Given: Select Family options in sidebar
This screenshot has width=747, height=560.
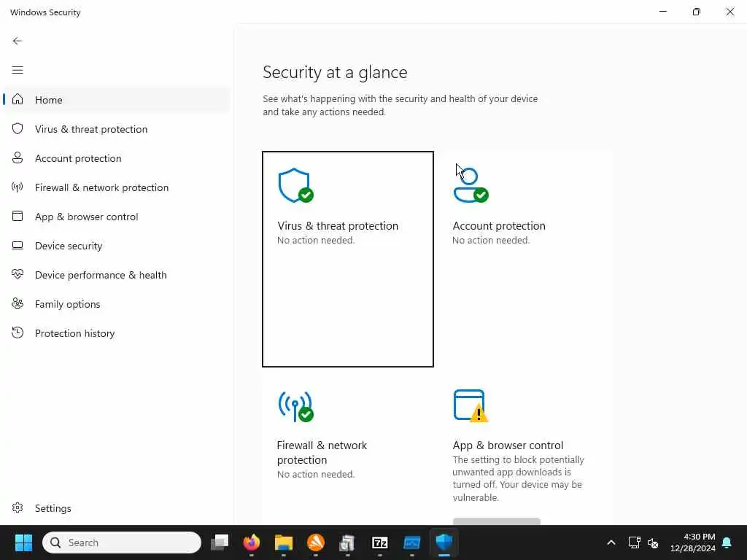Looking at the screenshot, I should (117, 304).
